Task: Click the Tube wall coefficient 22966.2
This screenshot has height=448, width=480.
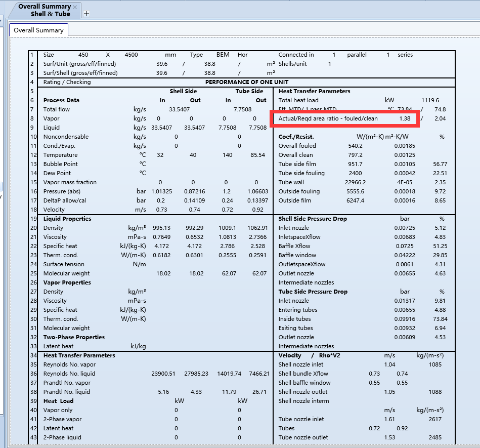Action: tap(355, 182)
